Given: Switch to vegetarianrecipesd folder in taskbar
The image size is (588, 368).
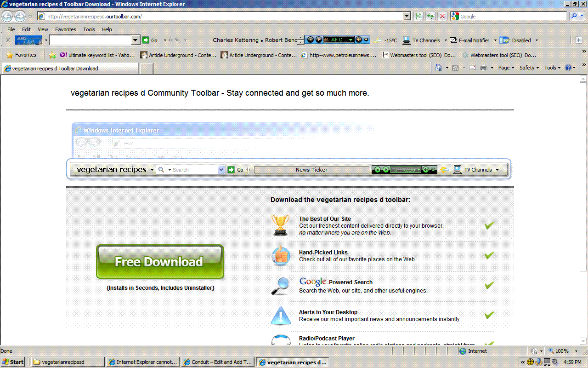Looking at the screenshot, I should pyautogui.click(x=67, y=362).
